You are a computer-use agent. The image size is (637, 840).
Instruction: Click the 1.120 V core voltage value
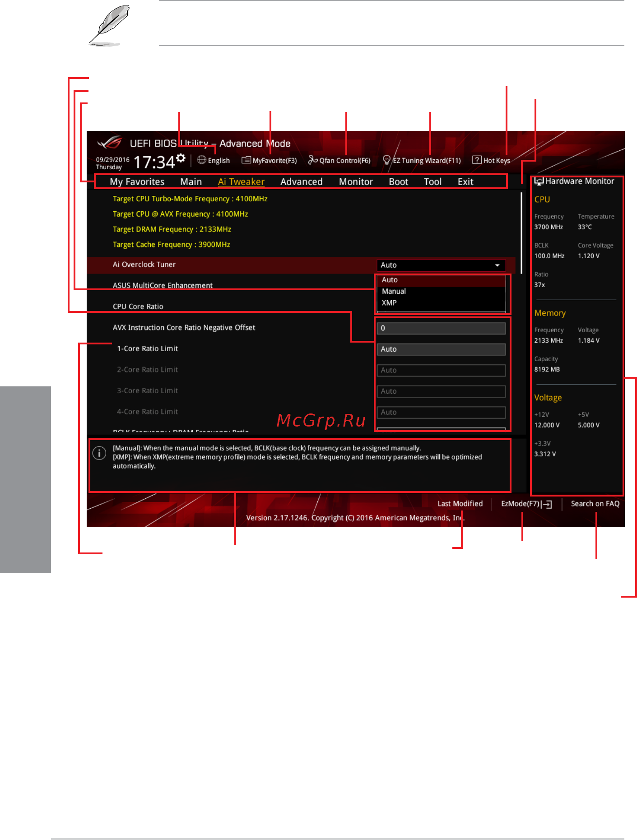(x=589, y=256)
